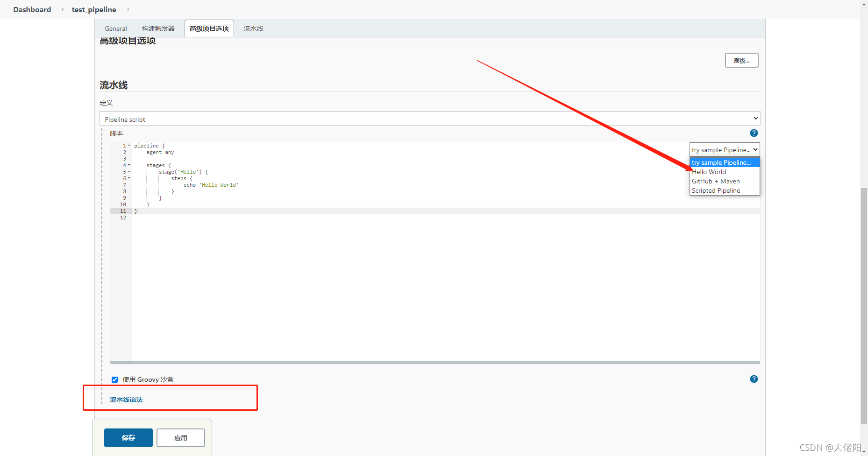Click stages { code line
This screenshot has width=868, height=456.
159,165
